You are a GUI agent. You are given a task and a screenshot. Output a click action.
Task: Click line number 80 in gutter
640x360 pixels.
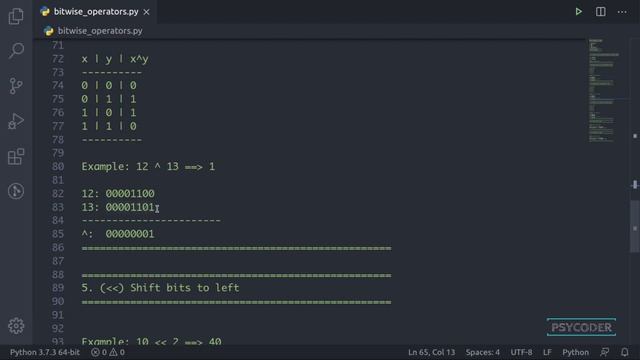58,167
